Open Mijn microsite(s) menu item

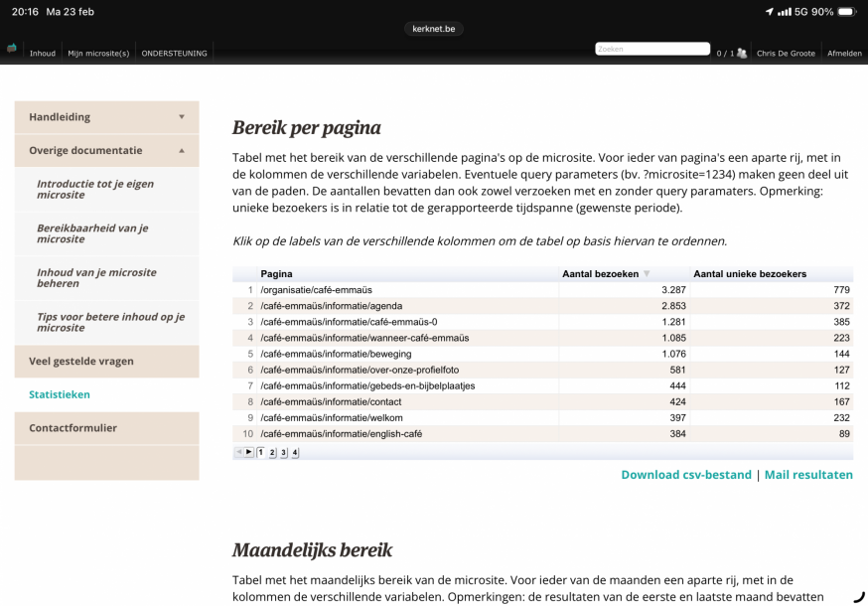[98, 53]
